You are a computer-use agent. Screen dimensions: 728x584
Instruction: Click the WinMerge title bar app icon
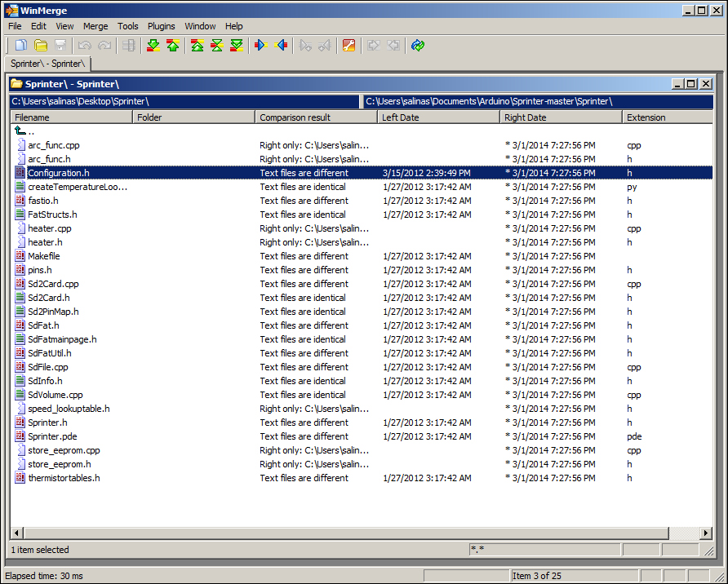tap(11, 11)
